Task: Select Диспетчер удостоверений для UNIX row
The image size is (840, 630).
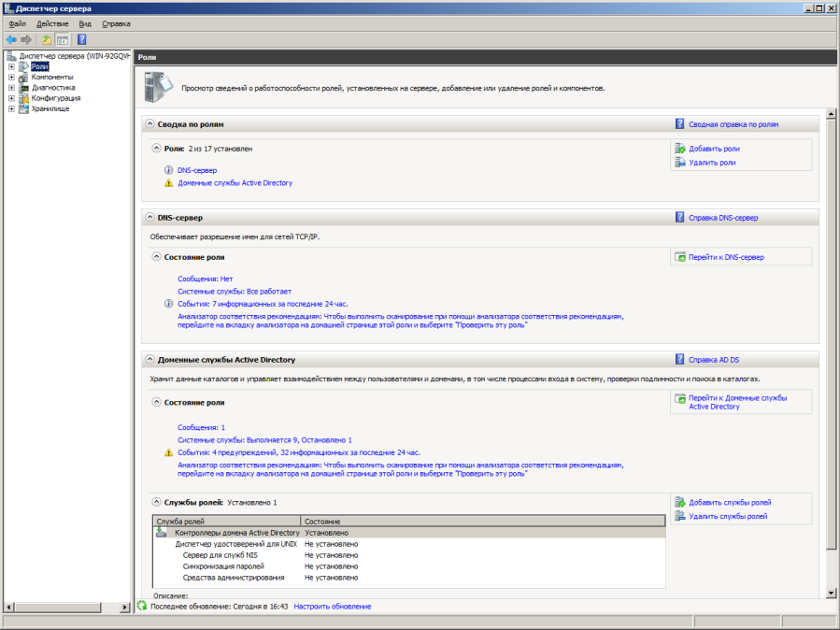Action: tap(409, 544)
